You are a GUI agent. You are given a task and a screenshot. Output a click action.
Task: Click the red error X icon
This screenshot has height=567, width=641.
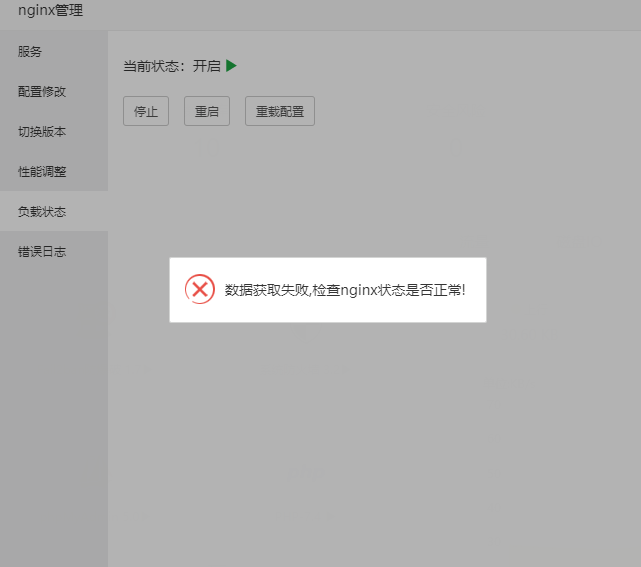200,289
